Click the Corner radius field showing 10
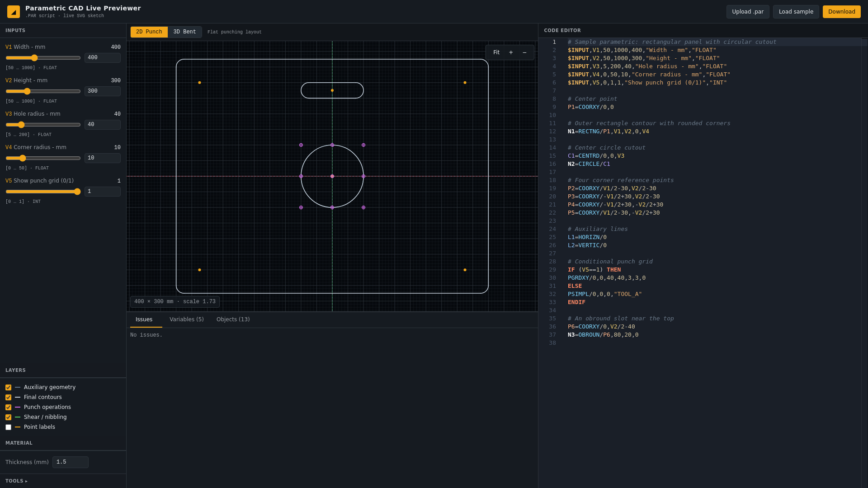The width and height of the screenshot is (868, 488). (x=103, y=158)
